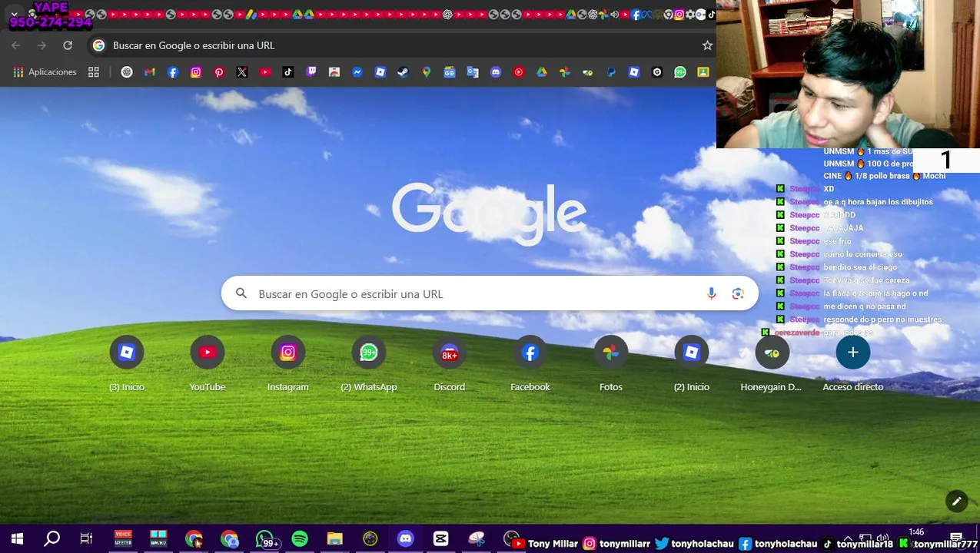Open Facebook bookmark in the bookmarks bar
980x553 pixels.
[x=173, y=72]
